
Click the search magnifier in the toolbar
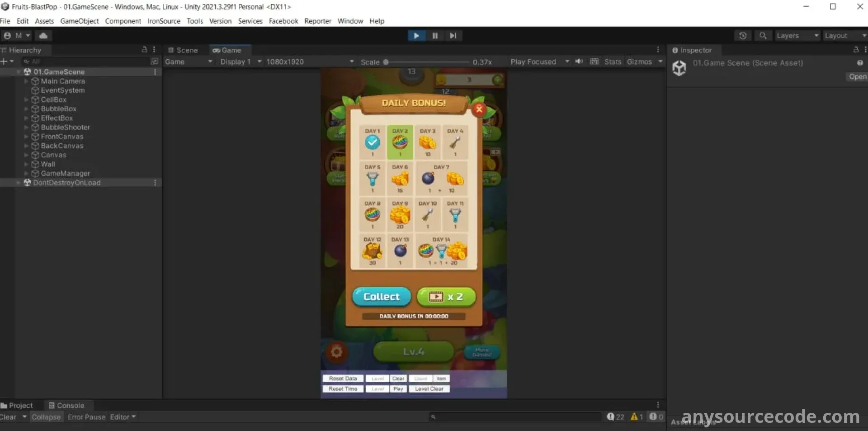763,36
